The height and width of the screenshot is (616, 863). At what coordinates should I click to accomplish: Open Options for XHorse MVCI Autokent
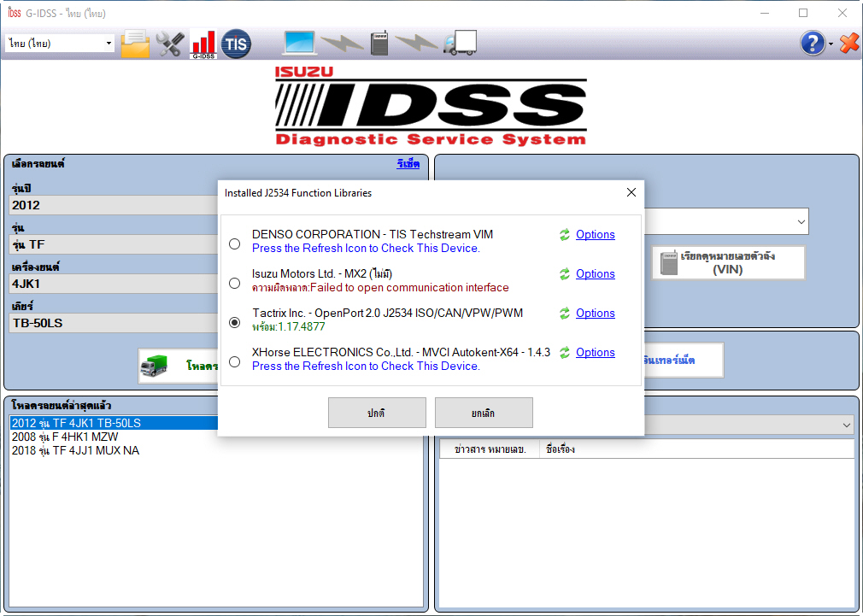coord(595,352)
